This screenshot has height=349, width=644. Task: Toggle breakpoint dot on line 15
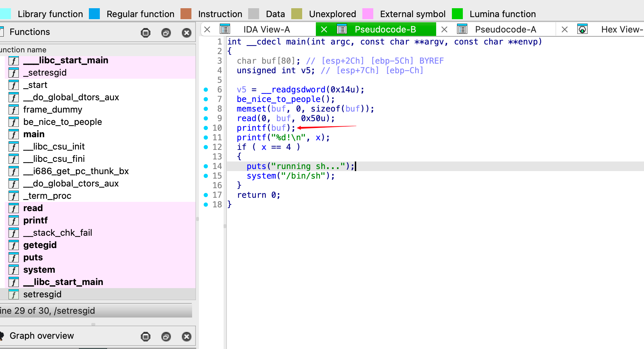(x=206, y=176)
